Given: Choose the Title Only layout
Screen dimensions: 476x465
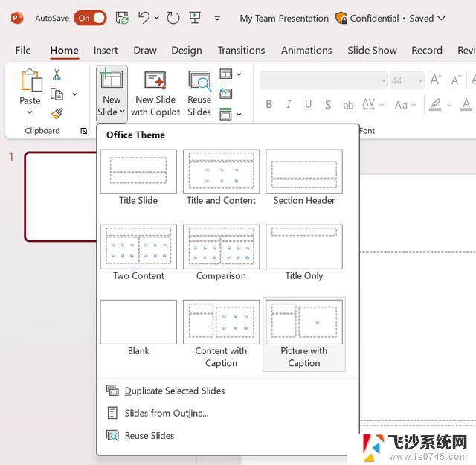Looking at the screenshot, I should (304, 253).
